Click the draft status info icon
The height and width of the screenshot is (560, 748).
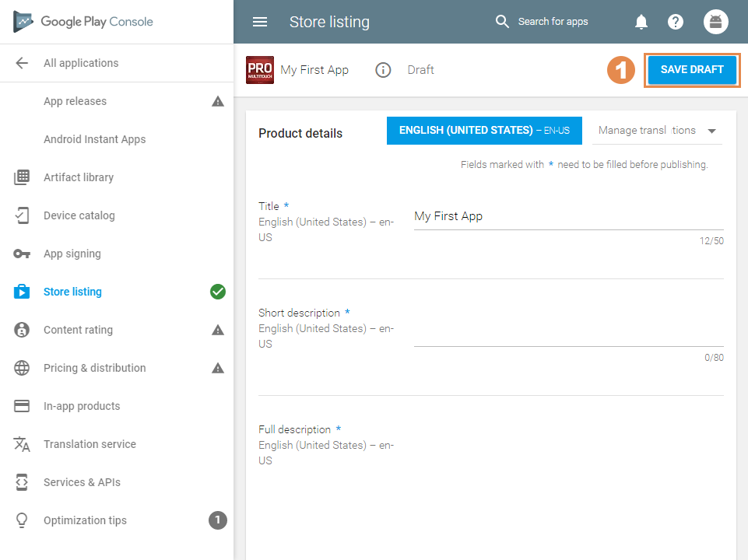point(383,70)
